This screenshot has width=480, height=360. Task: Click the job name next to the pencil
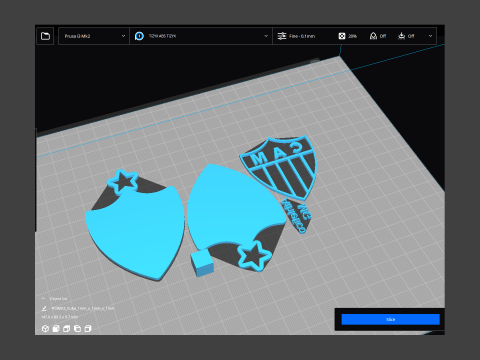(x=83, y=308)
